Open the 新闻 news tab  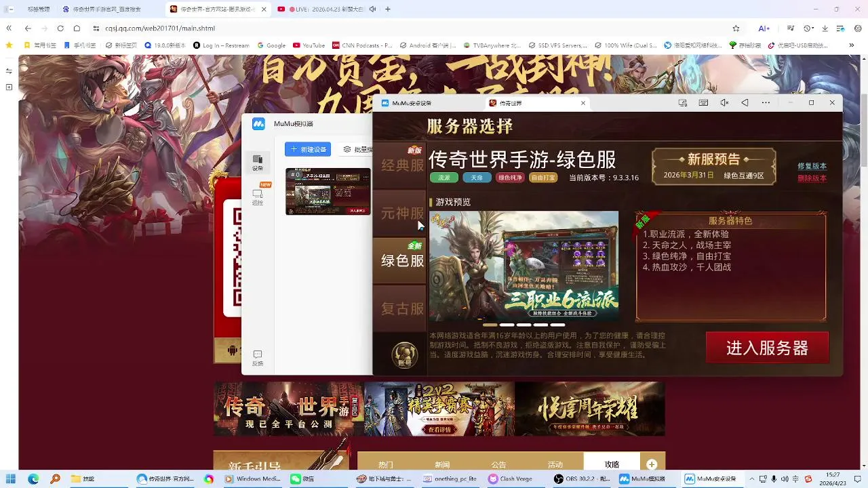click(442, 464)
